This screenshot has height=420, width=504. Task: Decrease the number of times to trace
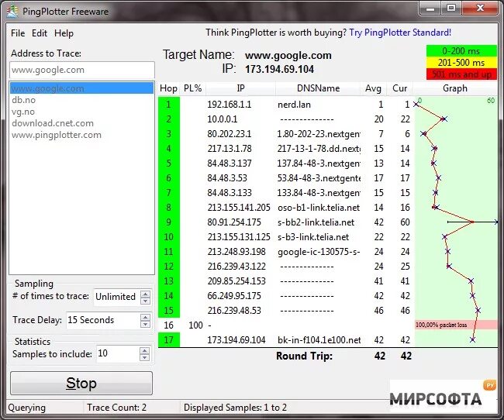tap(145, 301)
